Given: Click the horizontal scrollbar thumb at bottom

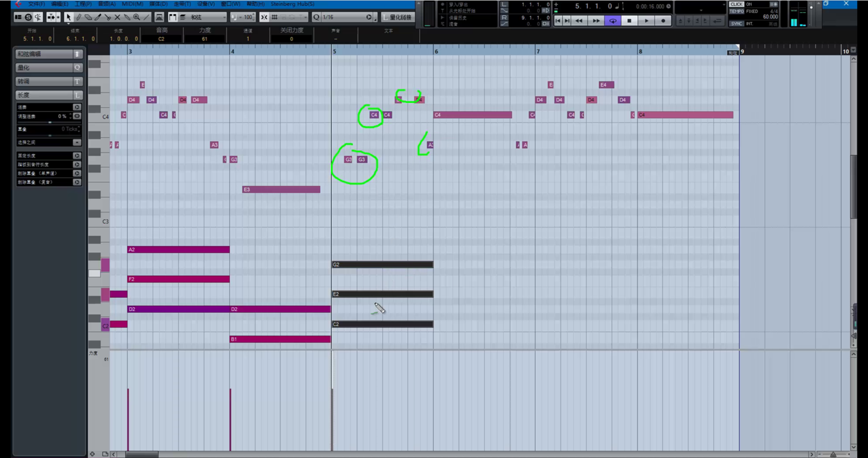Looking at the screenshot, I should click(x=142, y=454).
